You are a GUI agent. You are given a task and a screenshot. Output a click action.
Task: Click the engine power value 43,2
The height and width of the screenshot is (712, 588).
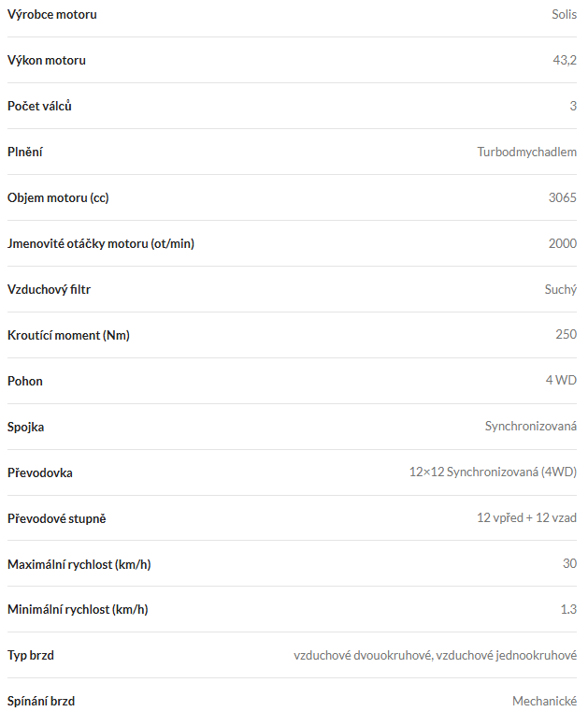(565, 60)
